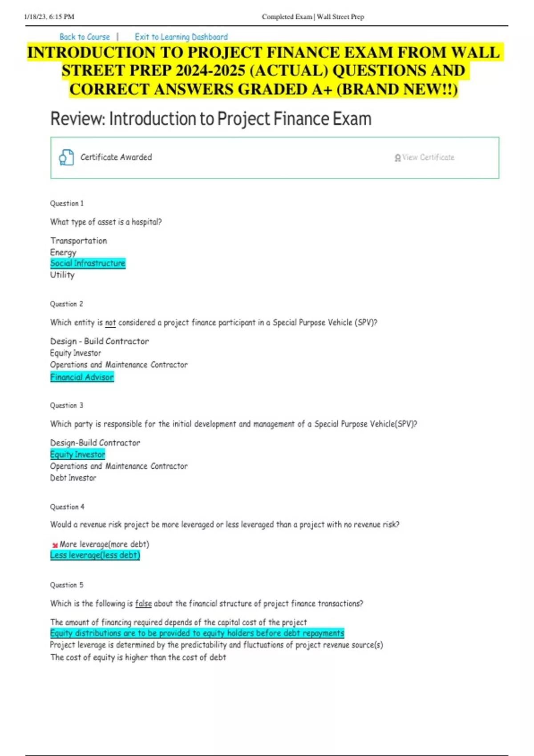534x756 pixels.
Task: Open the View Certificate link
Action: [x=428, y=157]
